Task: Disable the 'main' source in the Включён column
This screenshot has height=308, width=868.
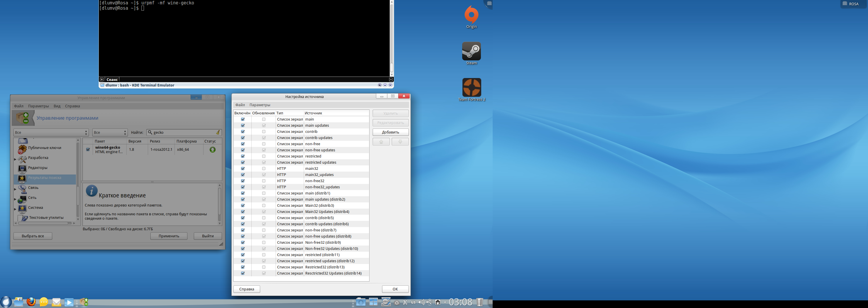Action: pos(243,119)
